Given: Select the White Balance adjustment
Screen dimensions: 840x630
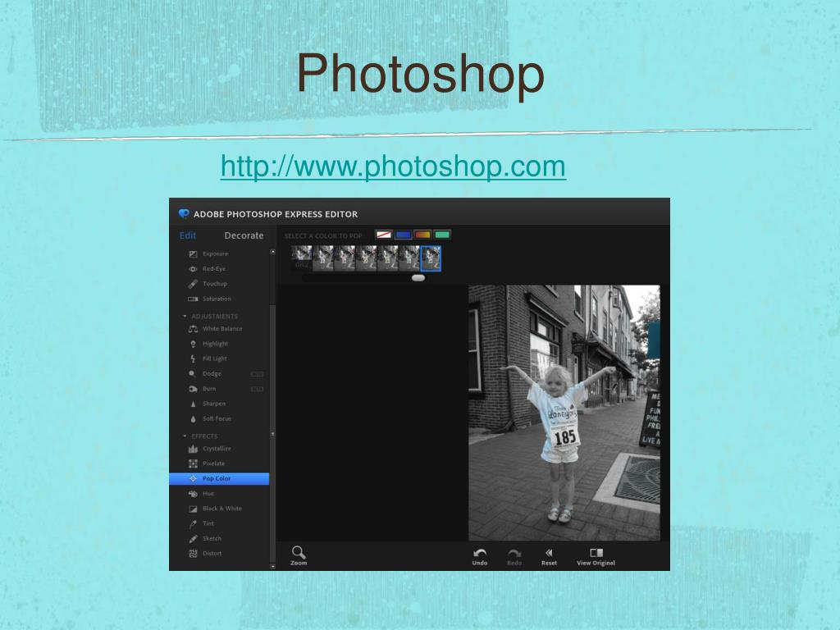Looking at the screenshot, I should tap(216, 329).
